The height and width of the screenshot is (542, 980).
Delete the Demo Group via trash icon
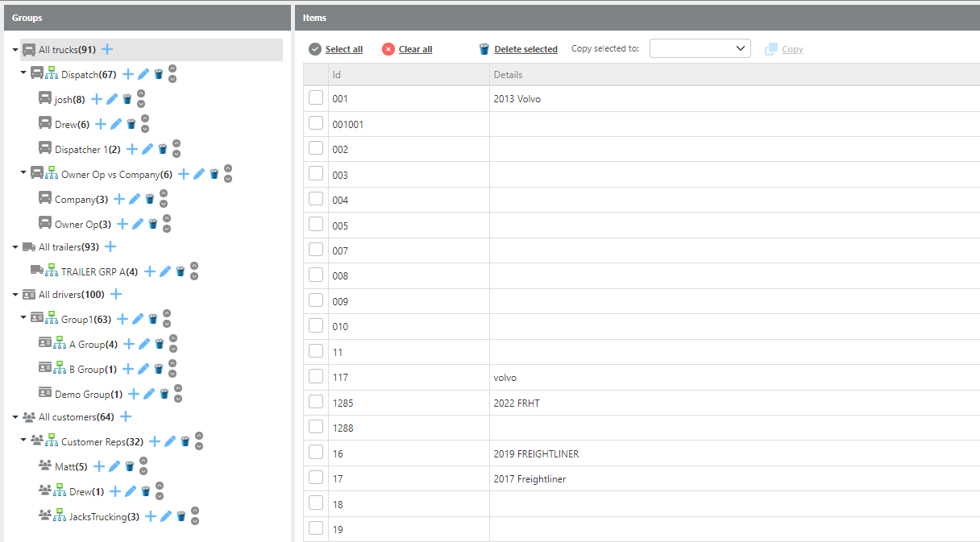[x=164, y=394]
